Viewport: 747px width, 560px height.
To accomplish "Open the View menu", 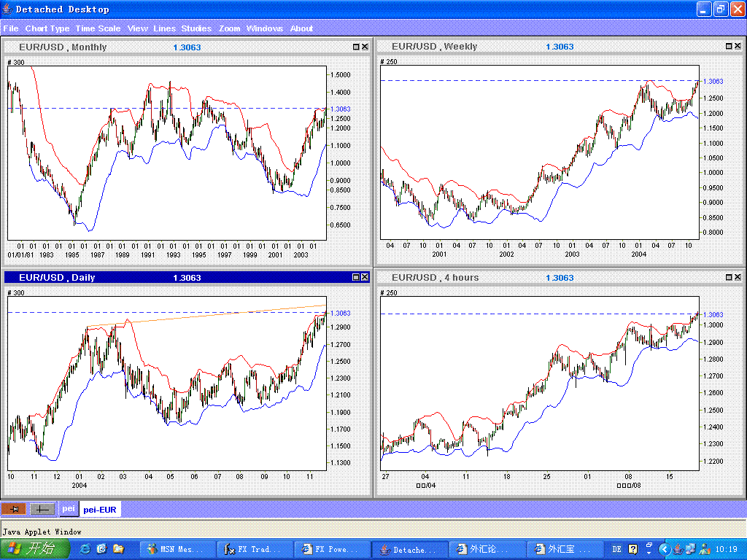I will (x=138, y=28).
